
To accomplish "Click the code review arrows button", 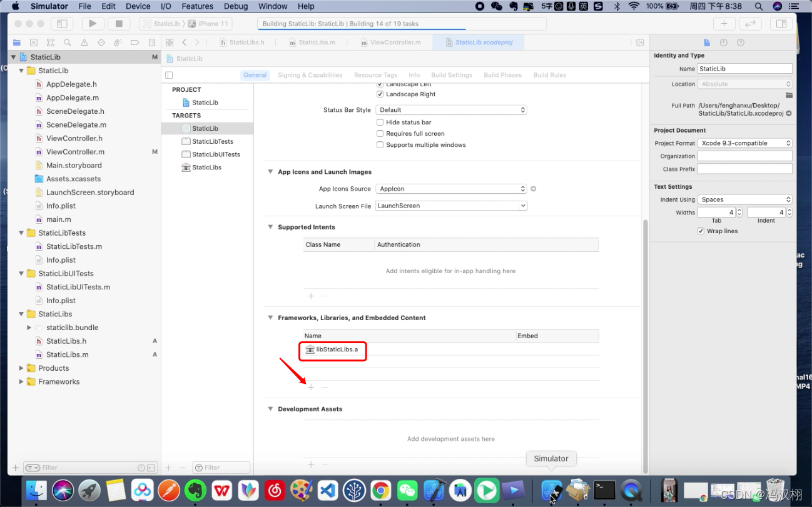I will [x=749, y=24].
